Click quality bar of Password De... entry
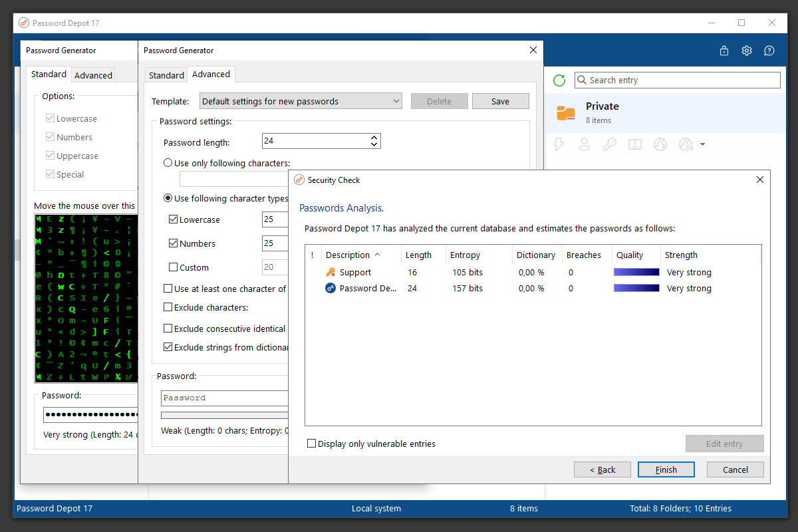The width and height of the screenshot is (798, 532). coord(636,288)
